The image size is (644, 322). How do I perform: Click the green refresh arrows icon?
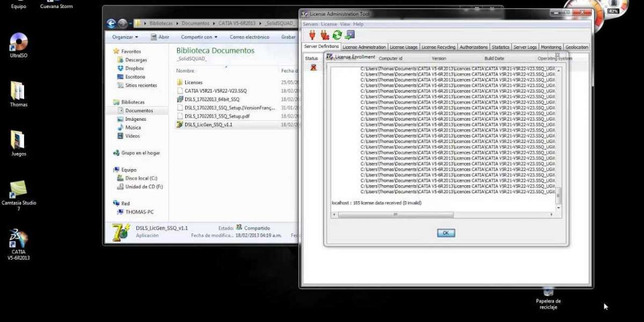coord(337,35)
